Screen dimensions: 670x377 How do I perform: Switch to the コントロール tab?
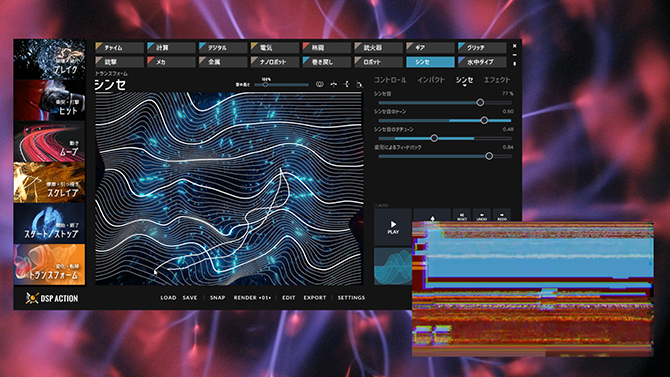390,80
